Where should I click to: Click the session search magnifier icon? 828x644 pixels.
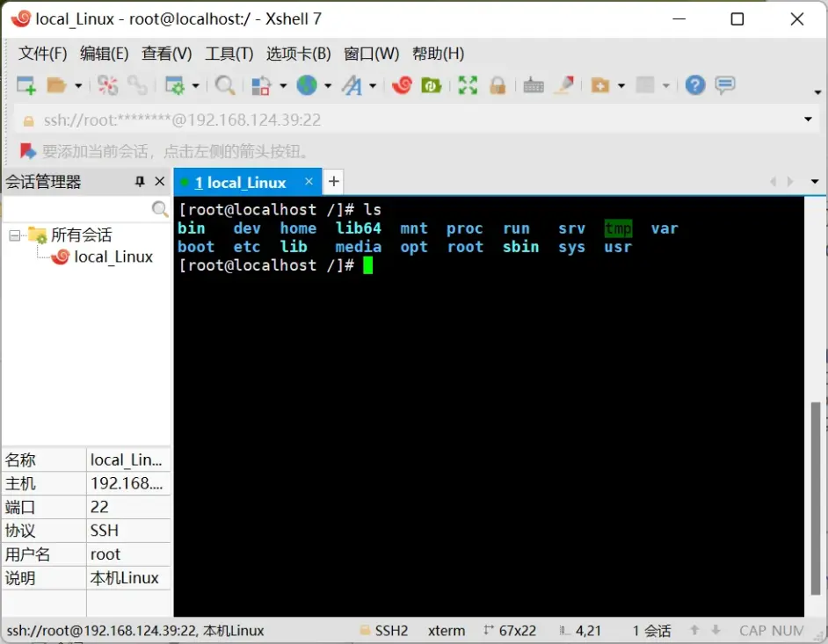(x=159, y=209)
